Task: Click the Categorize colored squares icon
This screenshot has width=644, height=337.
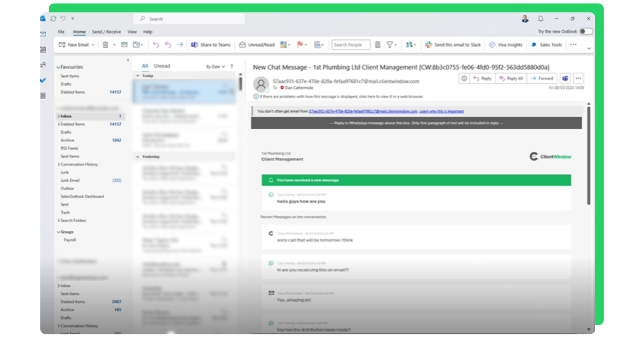Action: (283, 45)
